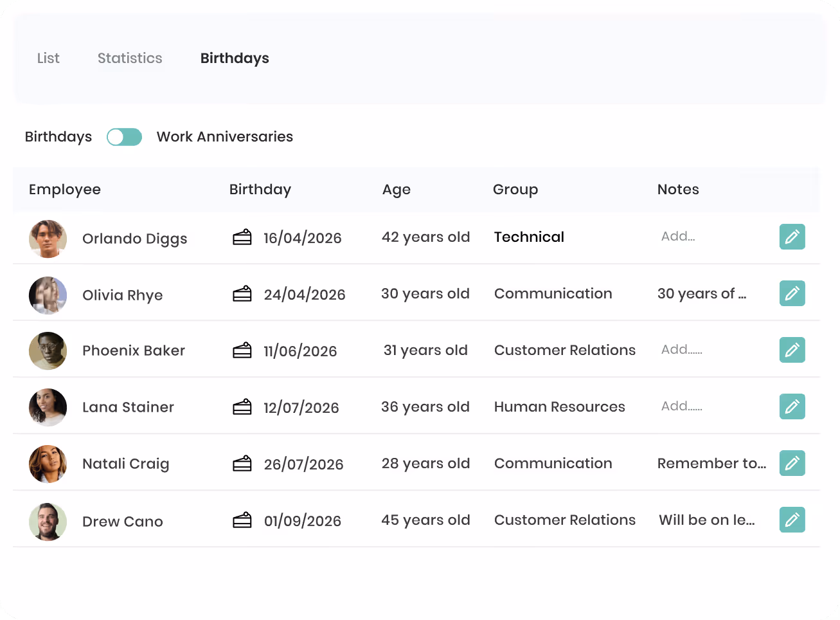This screenshot has height=620, width=840.
Task: Click "31 years old" age cell
Action: click(x=425, y=351)
